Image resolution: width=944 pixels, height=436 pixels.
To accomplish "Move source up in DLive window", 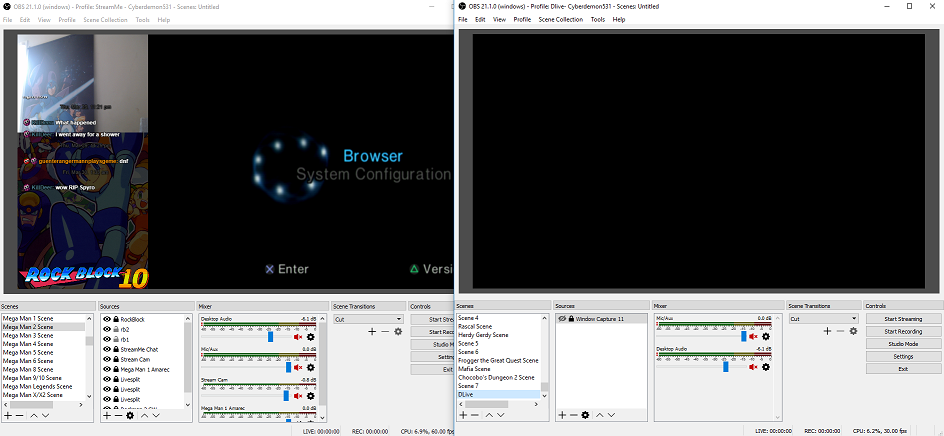I will pyautogui.click(x=600, y=415).
